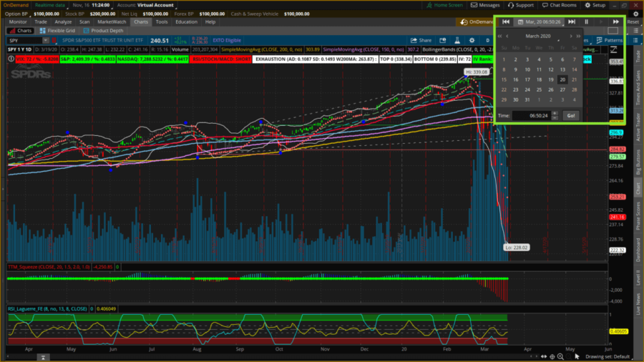Click the gear icon below the Setup row
The width and height of the screenshot is (644, 362).
[636, 14]
